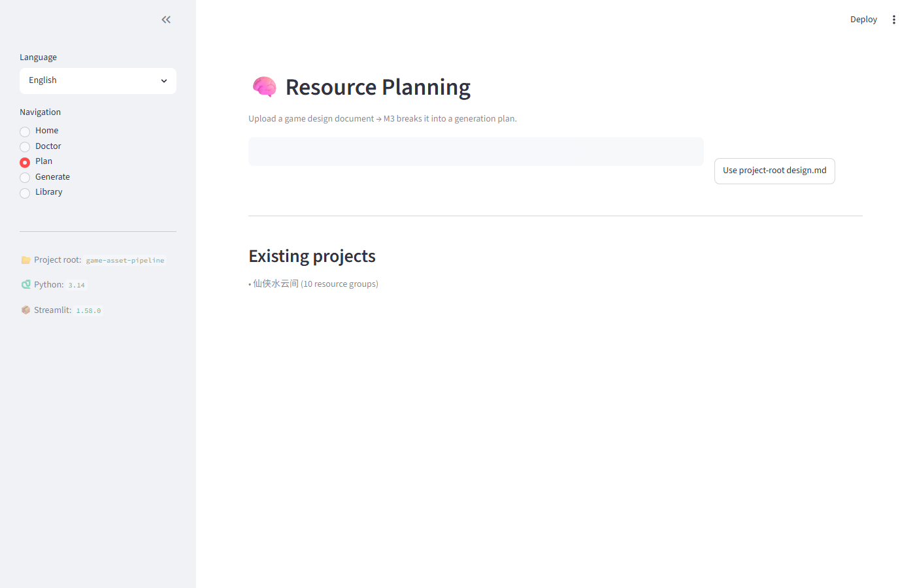Click the Python icon in the sidebar
The width and height of the screenshot is (915, 588).
tap(25, 285)
